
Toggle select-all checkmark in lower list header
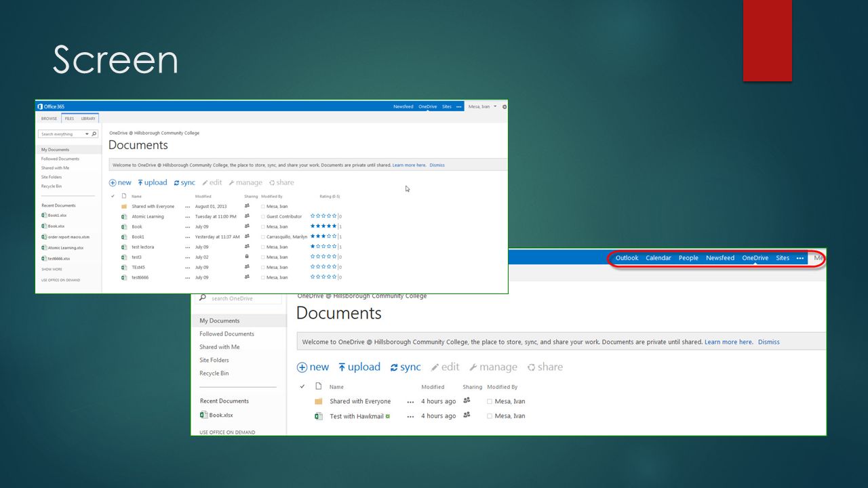tap(302, 387)
